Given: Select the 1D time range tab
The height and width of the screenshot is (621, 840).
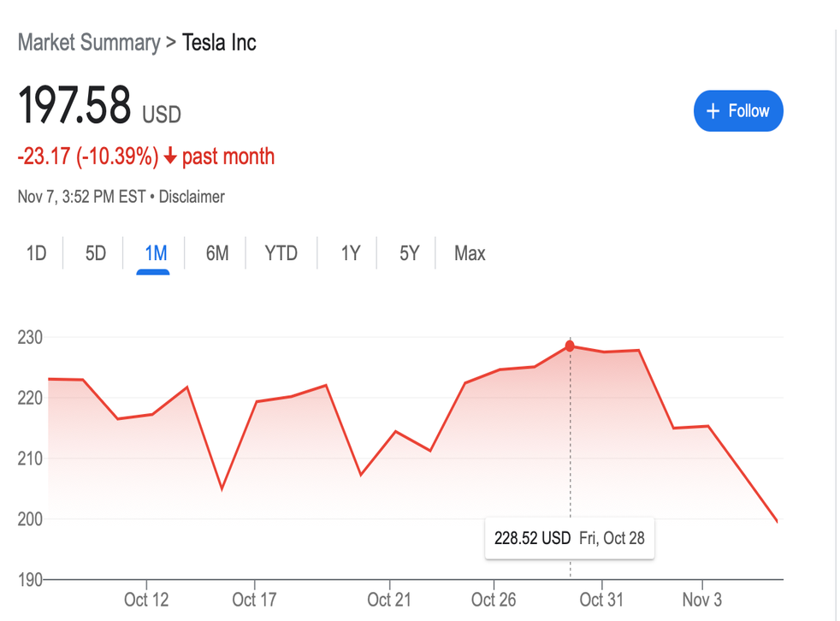Looking at the screenshot, I should tap(36, 253).
